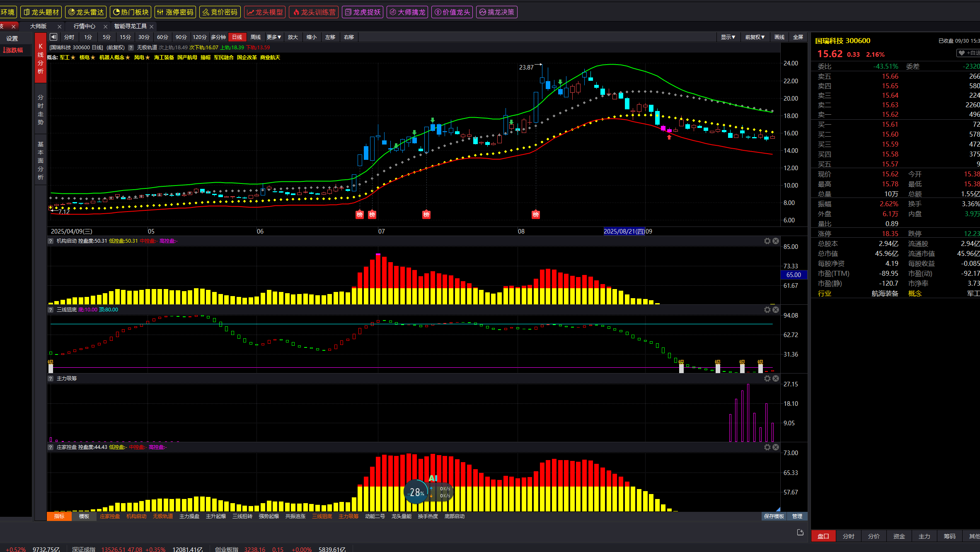Toggle 庄家控盘 indicator in bottom bar
980x552 pixels.
(110, 516)
